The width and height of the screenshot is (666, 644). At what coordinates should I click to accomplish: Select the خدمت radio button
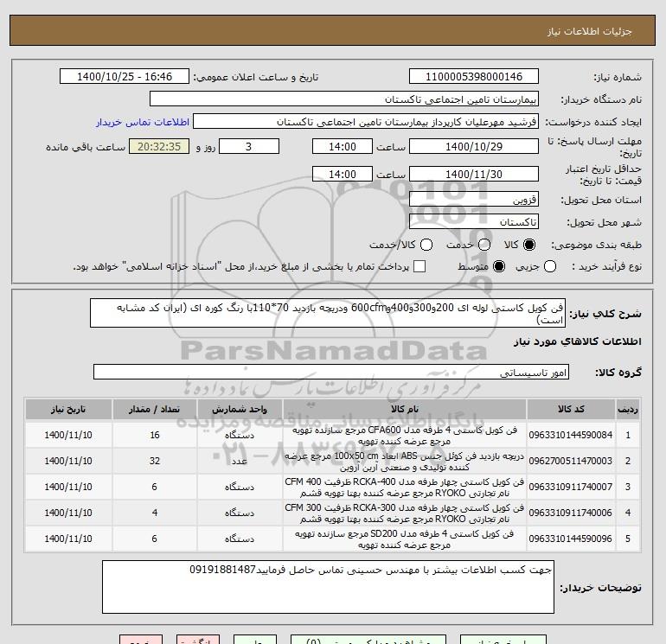(484, 245)
